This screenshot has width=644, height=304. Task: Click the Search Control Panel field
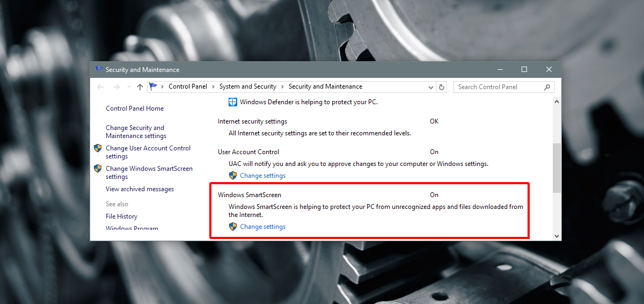click(x=498, y=87)
